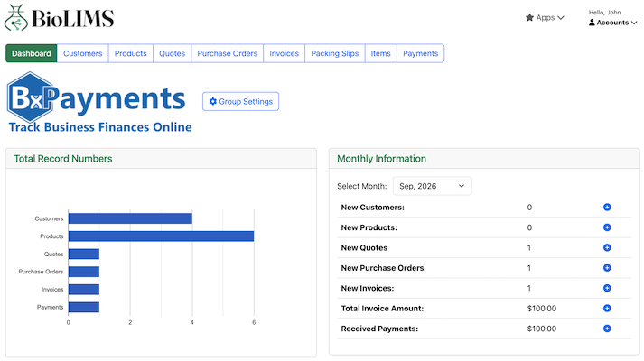Click the plus icon for New Customers
Screen dimensions: 644x361
click(607, 208)
